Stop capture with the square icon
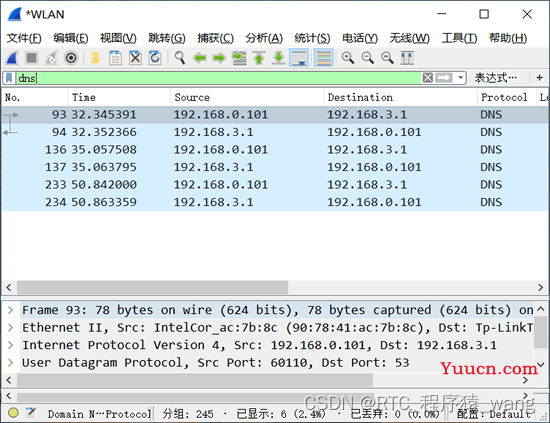Image resolution: width=550 pixels, height=423 pixels. [x=32, y=58]
